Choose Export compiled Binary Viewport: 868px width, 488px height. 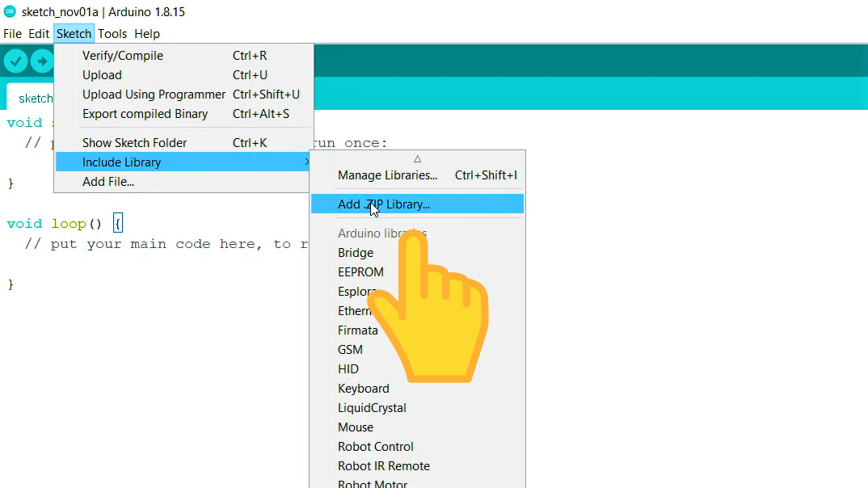click(183, 113)
